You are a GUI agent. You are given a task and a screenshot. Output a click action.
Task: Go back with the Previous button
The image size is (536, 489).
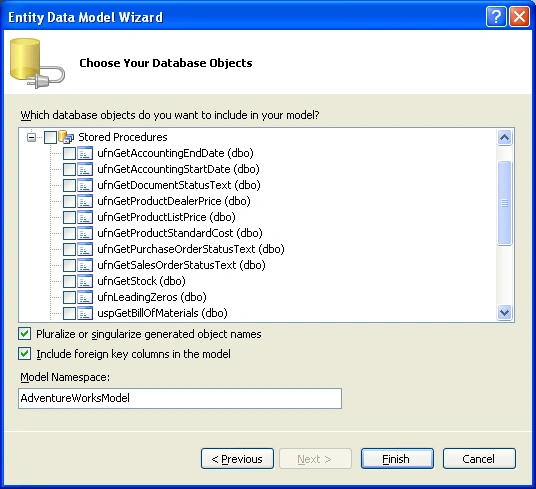point(237,459)
